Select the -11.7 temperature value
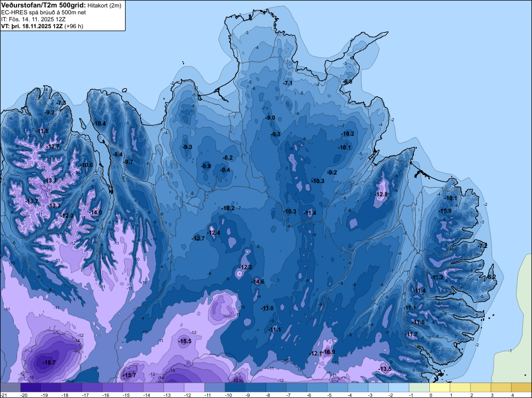This screenshot has width=532, height=398. (x=411, y=335)
